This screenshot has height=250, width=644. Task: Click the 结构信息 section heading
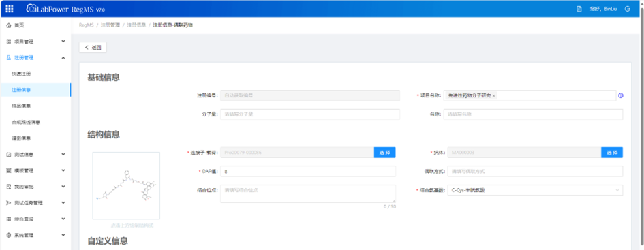104,134
